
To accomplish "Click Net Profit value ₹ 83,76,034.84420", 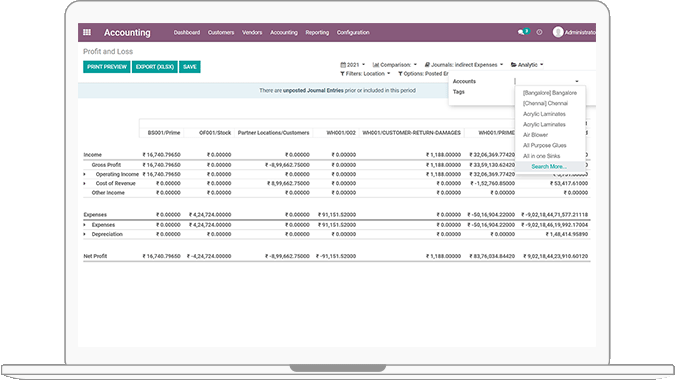I will point(492,256).
